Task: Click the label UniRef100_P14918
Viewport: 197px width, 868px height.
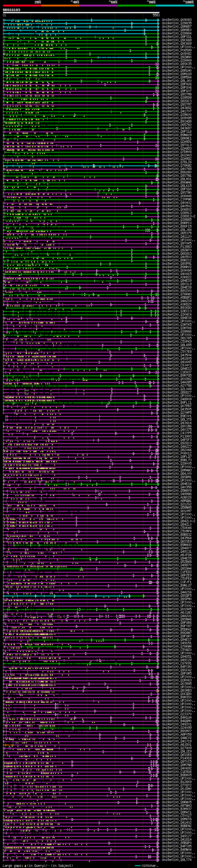Action: tap(177, 758)
